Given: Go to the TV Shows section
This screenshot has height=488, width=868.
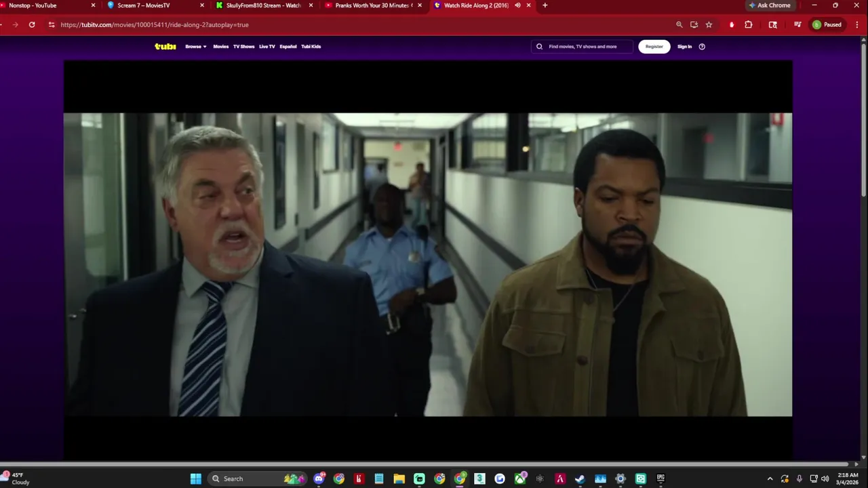Looking at the screenshot, I should [243, 47].
